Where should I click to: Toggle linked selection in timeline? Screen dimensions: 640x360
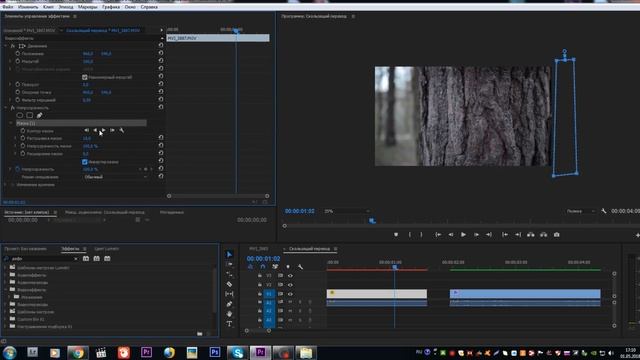(275, 267)
